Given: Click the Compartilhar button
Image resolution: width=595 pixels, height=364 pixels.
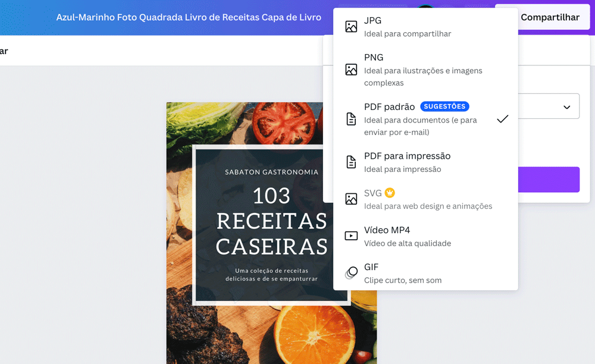Looking at the screenshot, I should coord(550,17).
